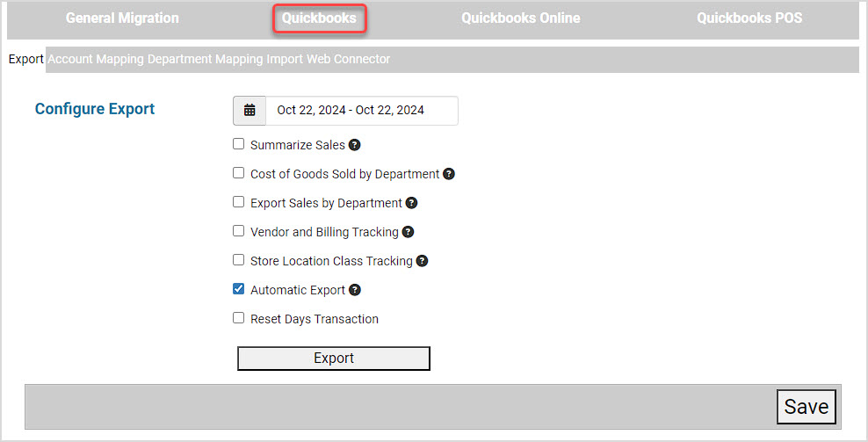This screenshot has height=442, width=868.
Task: Click the Configure Export heading
Action: pyautogui.click(x=95, y=109)
